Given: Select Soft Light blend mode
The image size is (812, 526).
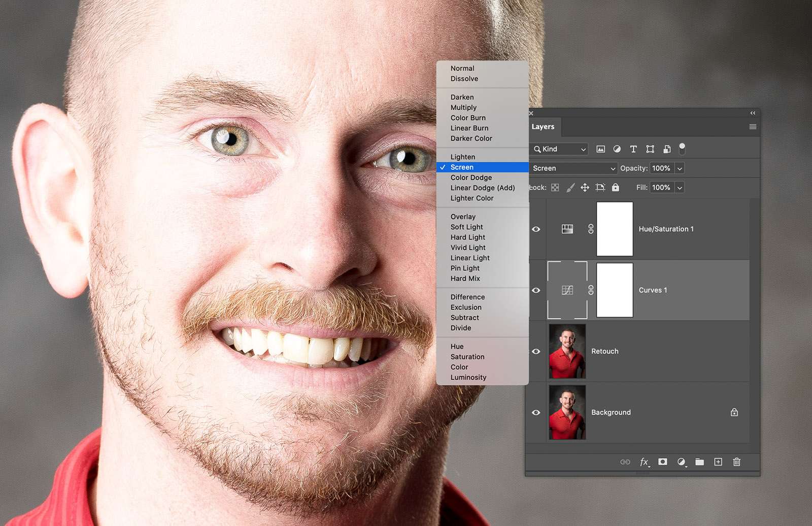Looking at the screenshot, I should coord(466,227).
